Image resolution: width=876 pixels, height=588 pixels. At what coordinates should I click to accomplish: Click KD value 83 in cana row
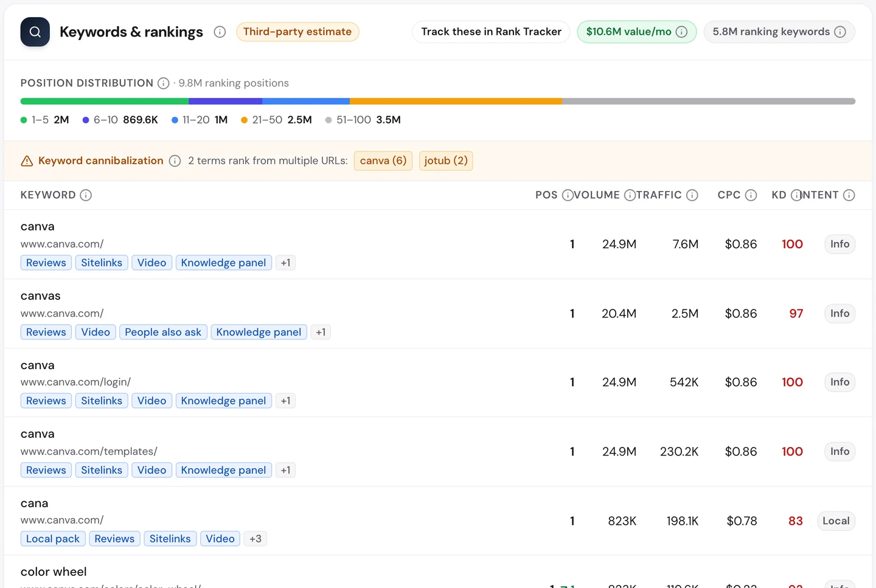(x=796, y=521)
